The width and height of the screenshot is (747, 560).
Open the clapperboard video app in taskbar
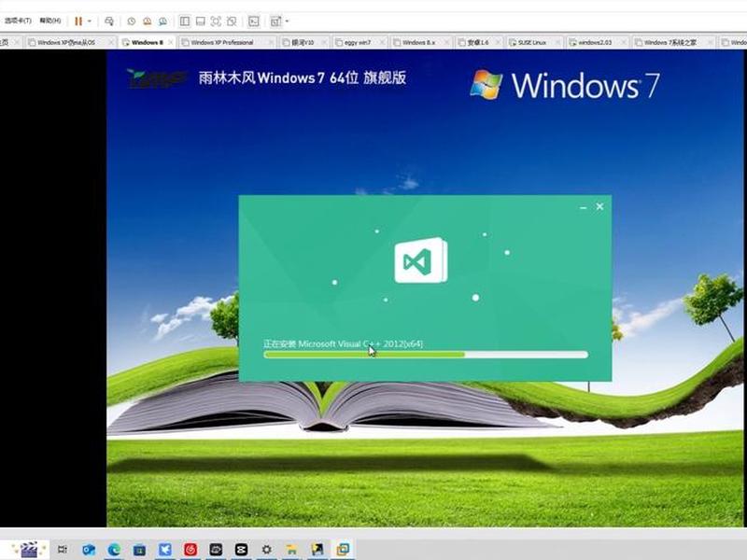pos(30,550)
